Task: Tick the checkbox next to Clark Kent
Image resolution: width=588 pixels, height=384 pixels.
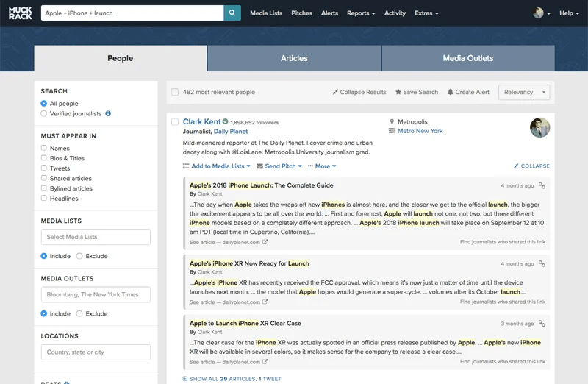Action: coord(175,121)
